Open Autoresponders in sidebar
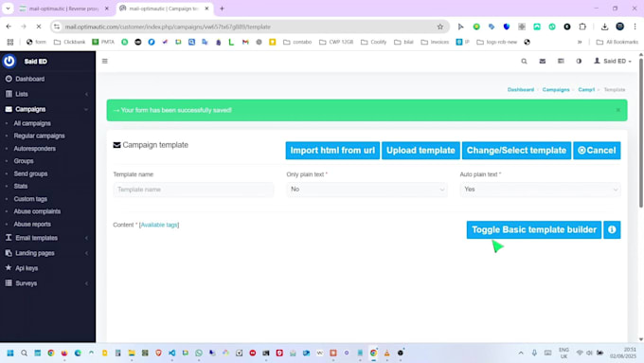The width and height of the screenshot is (644, 363). point(35,149)
